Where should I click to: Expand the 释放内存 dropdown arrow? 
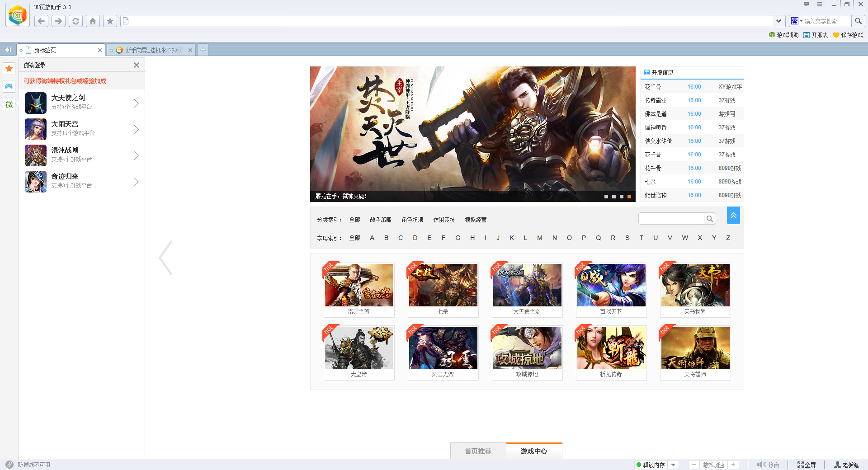click(674, 465)
